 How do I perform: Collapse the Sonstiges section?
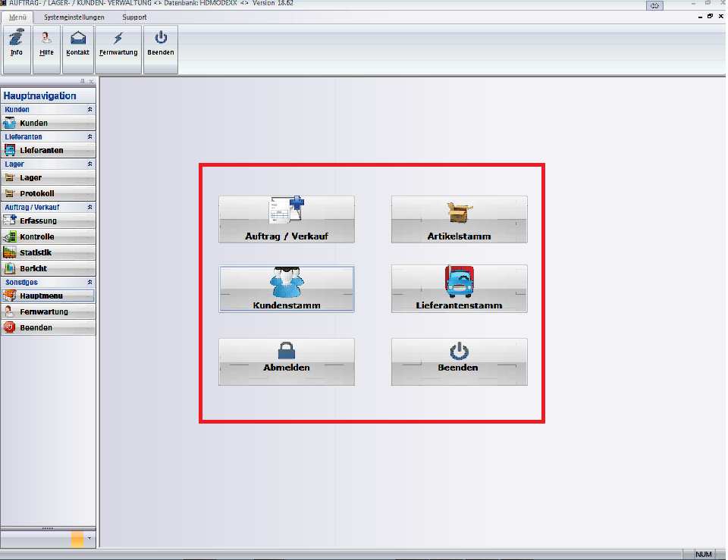pyautogui.click(x=89, y=282)
